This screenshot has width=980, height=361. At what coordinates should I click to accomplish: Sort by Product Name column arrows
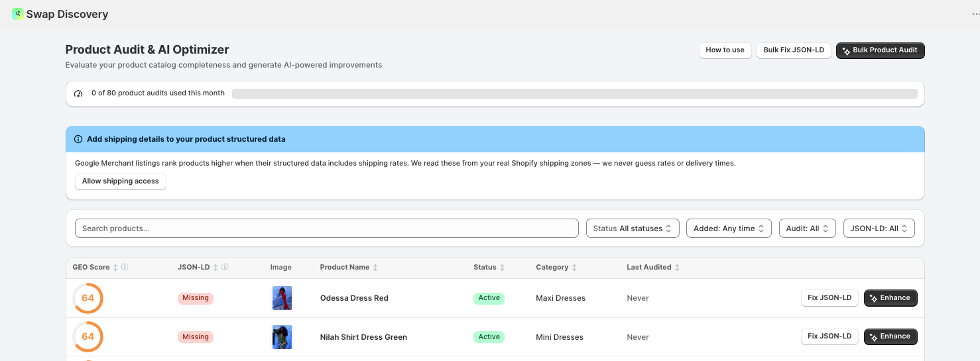[375, 268]
